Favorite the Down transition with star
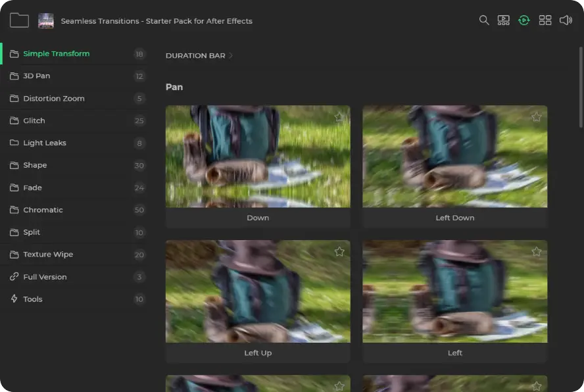This screenshot has width=584, height=392. (339, 117)
